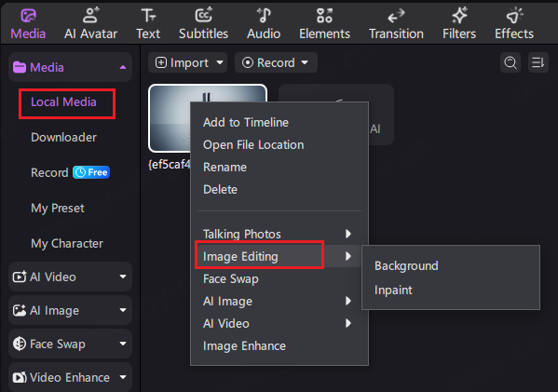Click the AI Video sidebar icon
Screen dimensions: 558x392
[20, 277]
